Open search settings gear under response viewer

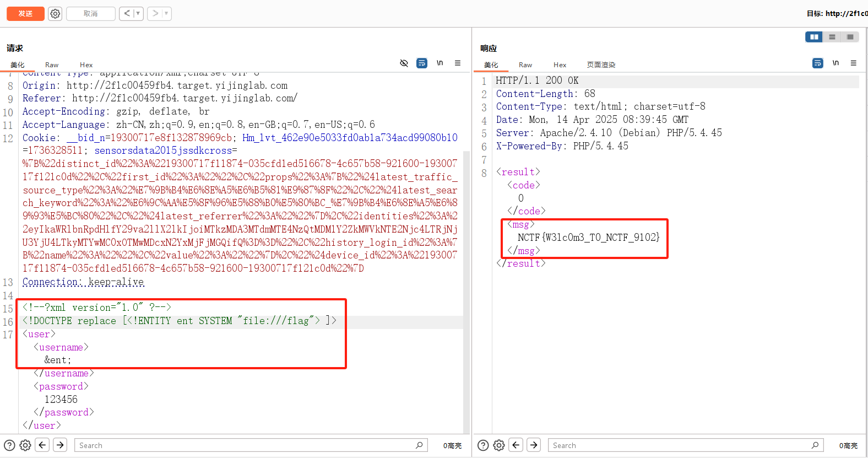pyautogui.click(x=499, y=445)
